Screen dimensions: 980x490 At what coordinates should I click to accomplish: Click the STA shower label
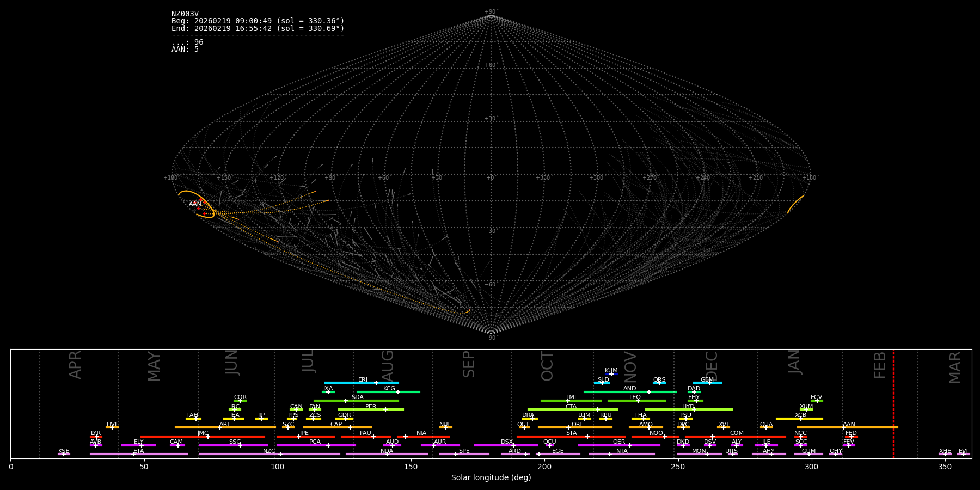coord(571,433)
